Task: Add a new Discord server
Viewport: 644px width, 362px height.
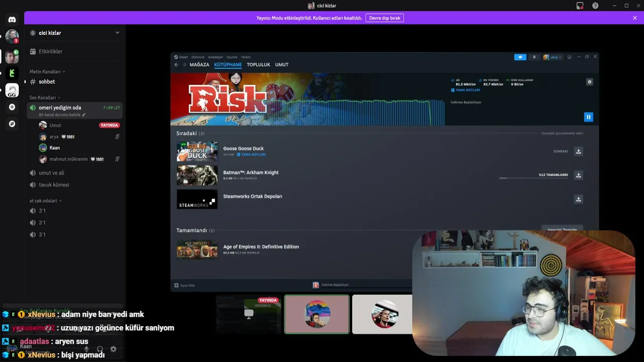Action: [12, 107]
